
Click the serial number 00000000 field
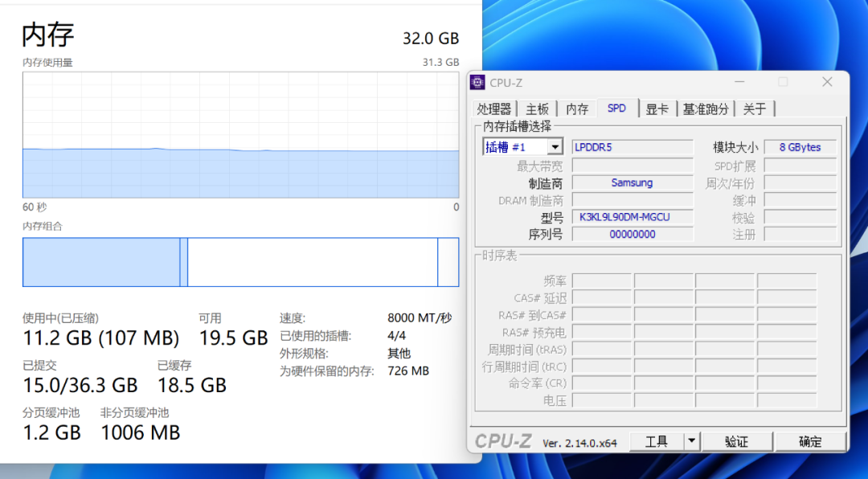[633, 234]
